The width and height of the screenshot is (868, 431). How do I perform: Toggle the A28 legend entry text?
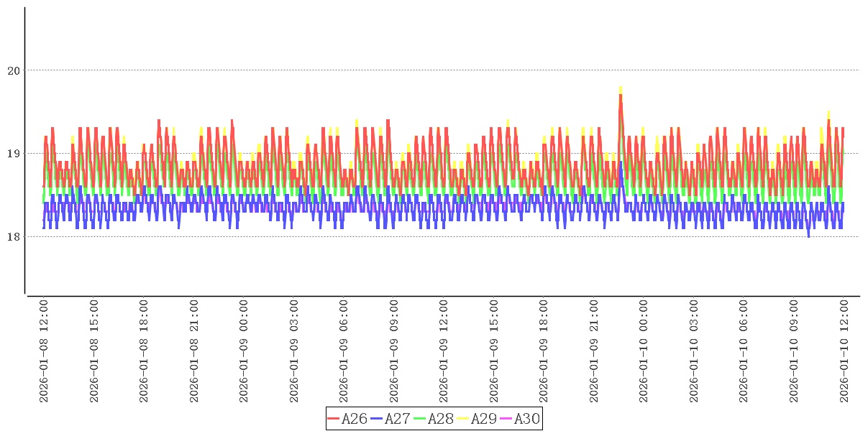tap(440, 419)
